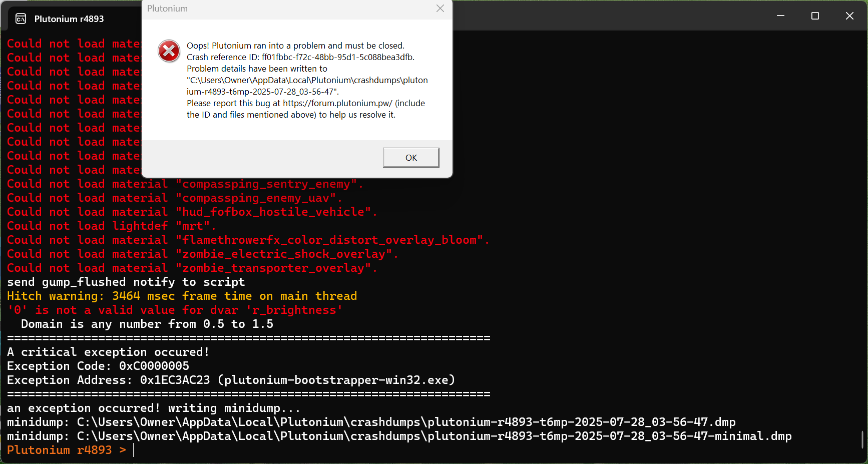Click the 'Plutonium' dialog title text

click(168, 9)
